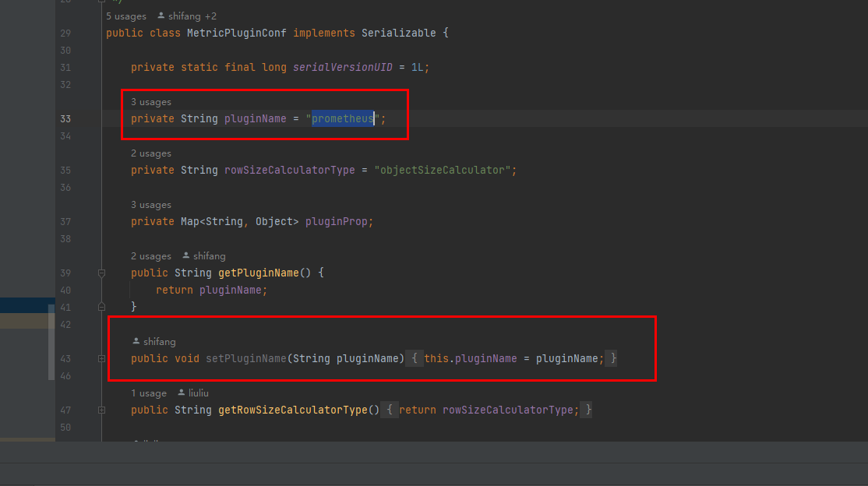Click the 'objectSizeCalculator' string literal

pos(443,170)
